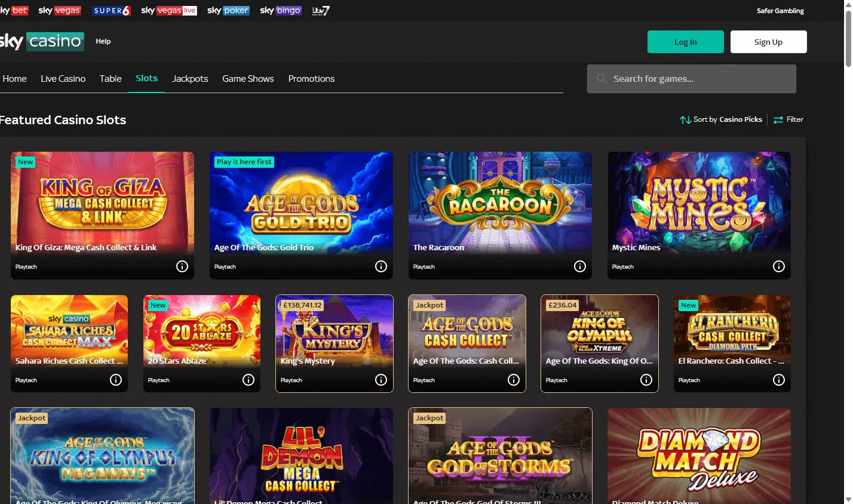Click the Sign Up button
The width and height of the screenshot is (853, 504).
click(769, 42)
